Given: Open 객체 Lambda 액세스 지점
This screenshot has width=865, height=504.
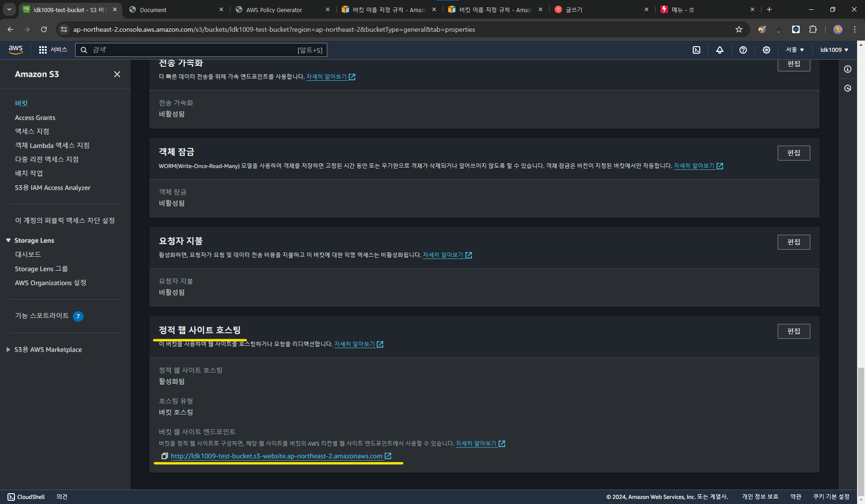Looking at the screenshot, I should pos(52,146).
